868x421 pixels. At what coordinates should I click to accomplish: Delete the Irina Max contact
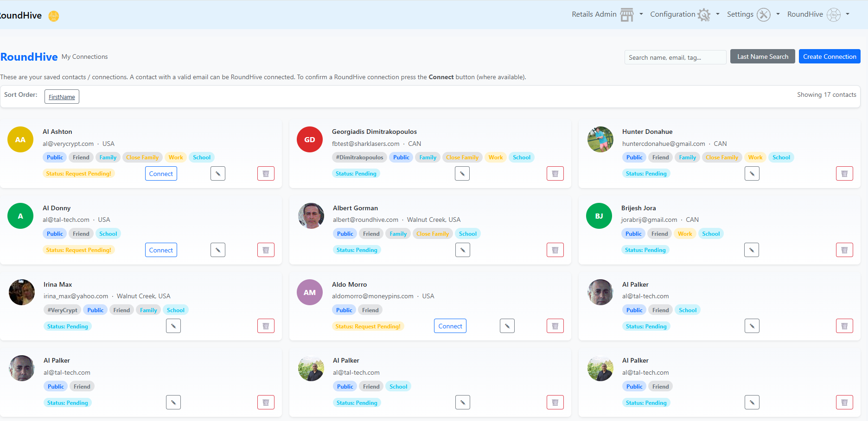(266, 326)
